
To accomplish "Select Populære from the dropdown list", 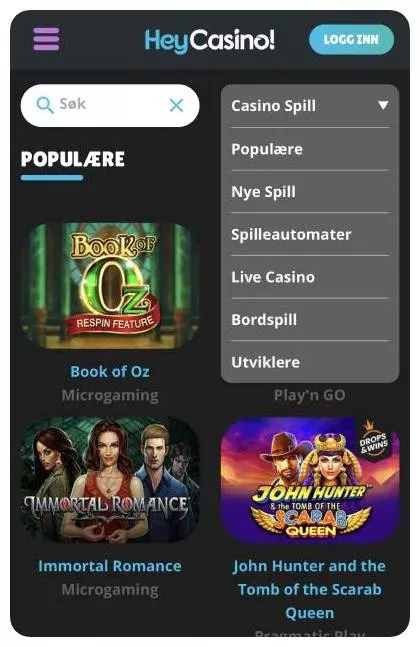I will (310, 149).
